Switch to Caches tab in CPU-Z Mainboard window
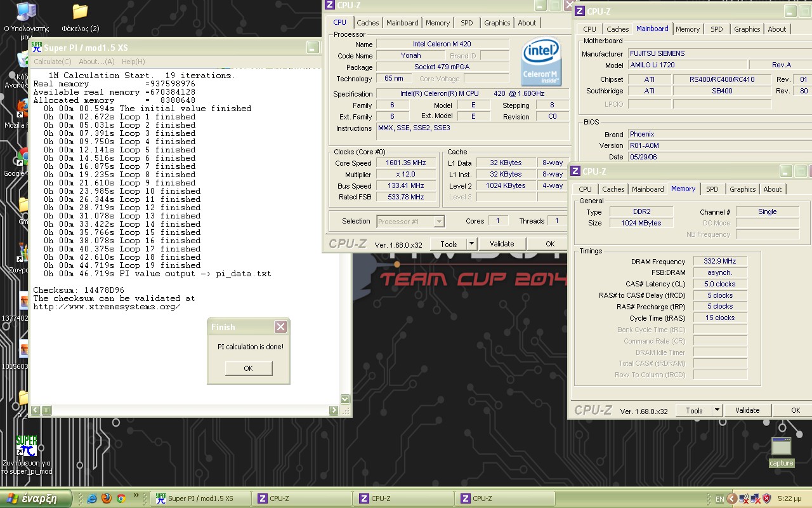Viewport: 812px width, 508px height. (617, 29)
